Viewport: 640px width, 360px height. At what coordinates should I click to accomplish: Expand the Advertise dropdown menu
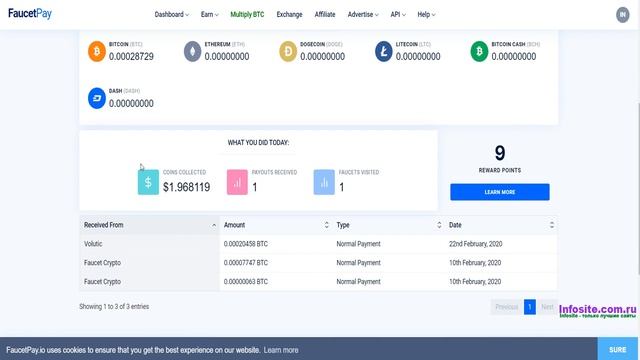point(363,14)
